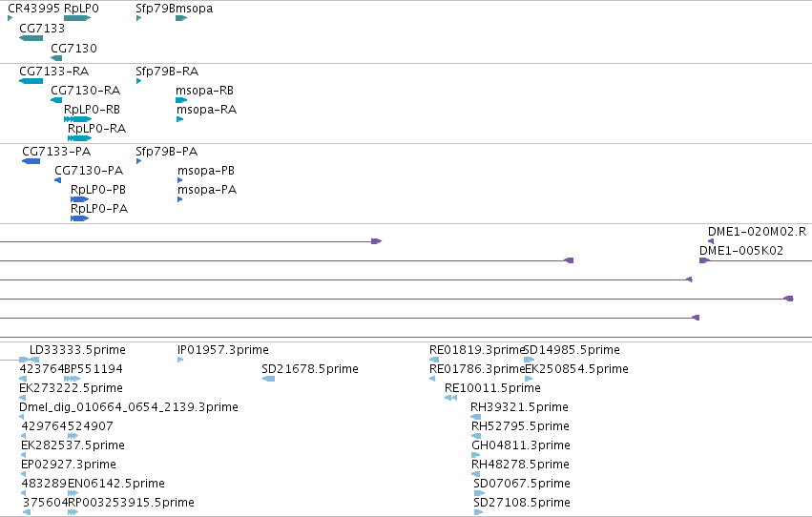The height and width of the screenshot is (517, 812).
Task: Select the RpLP0-RA transcript glyph
Action: click(x=80, y=138)
